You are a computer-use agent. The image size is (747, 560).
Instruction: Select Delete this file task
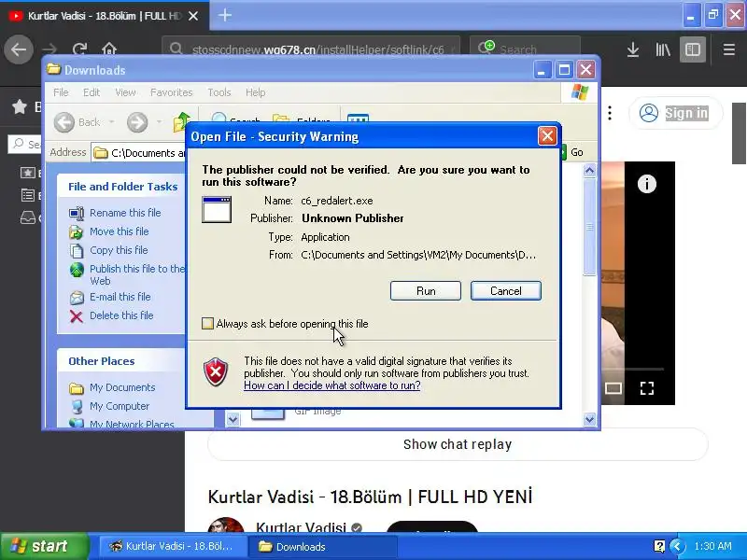click(x=121, y=315)
